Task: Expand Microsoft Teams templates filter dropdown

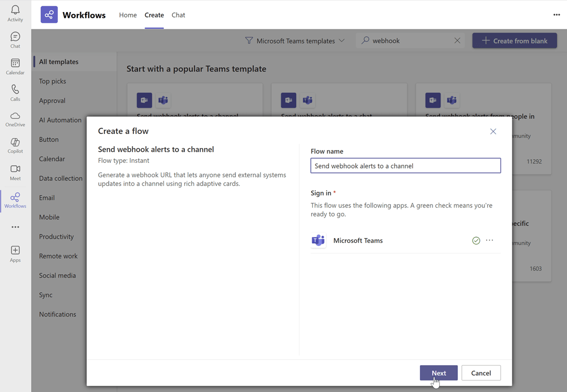Action: [295, 40]
